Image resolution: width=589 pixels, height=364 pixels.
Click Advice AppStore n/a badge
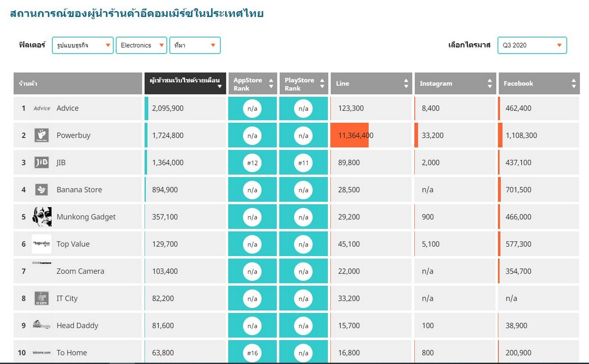(252, 108)
